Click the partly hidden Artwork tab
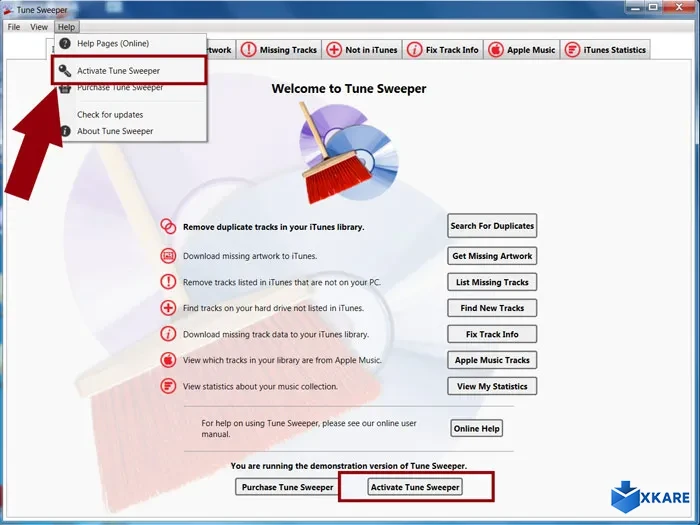Viewport: 700px width, 525px height. (x=221, y=50)
